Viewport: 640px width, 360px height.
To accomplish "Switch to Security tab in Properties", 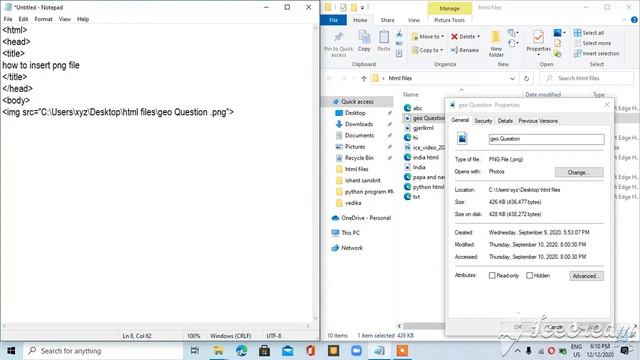I will pos(483,121).
